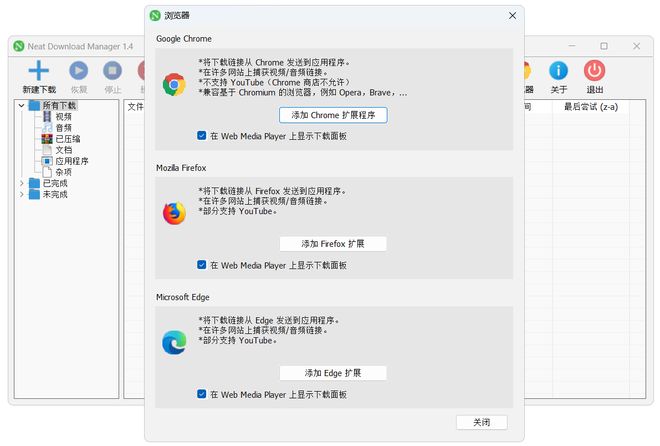
Task: Select the Documents (文档) tree item label
Action: [x=64, y=150]
